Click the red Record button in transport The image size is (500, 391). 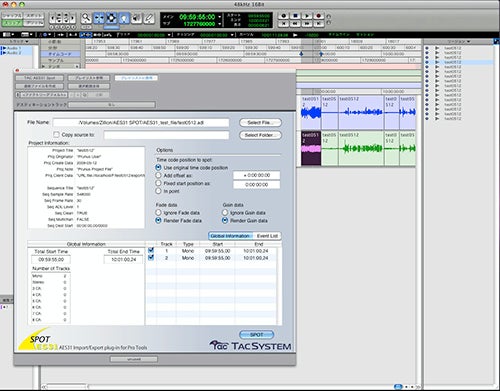[x=318, y=16]
